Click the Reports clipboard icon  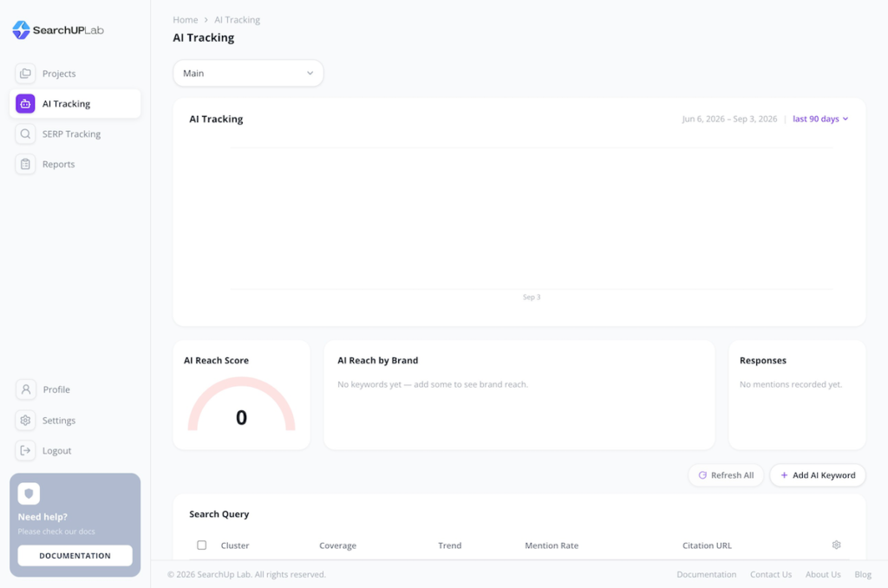click(25, 164)
